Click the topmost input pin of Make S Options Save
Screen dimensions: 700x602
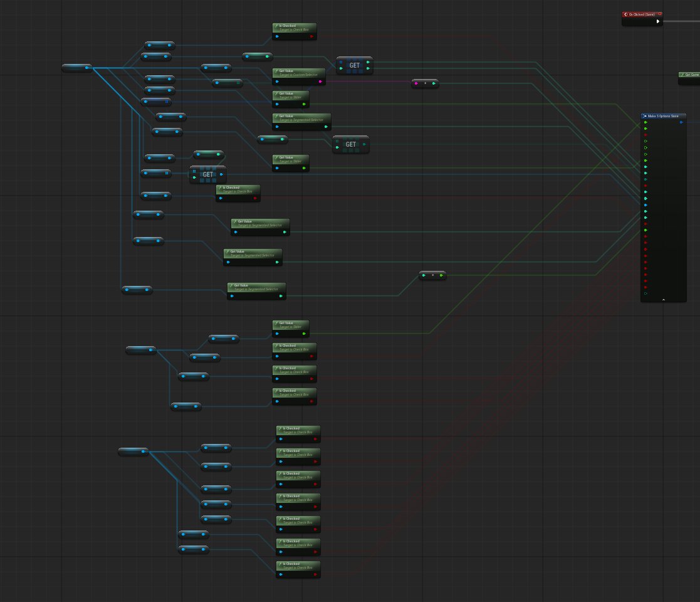coord(645,122)
